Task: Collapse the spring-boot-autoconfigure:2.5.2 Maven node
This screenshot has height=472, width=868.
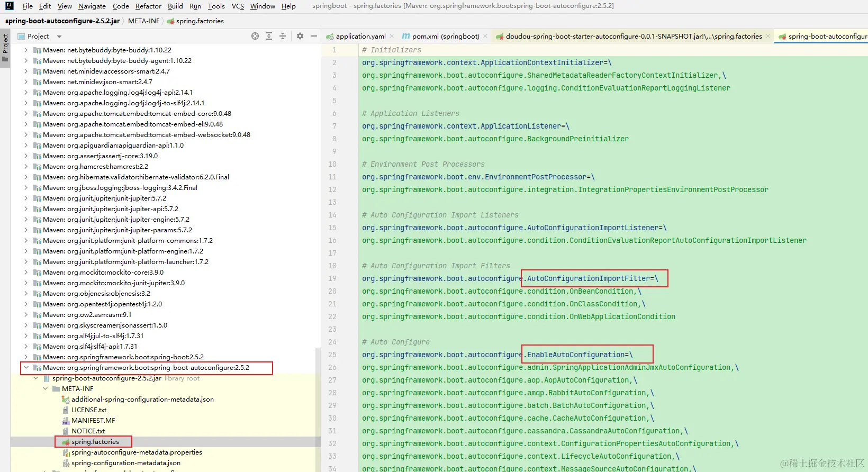Action: pyautogui.click(x=26, y=368)
